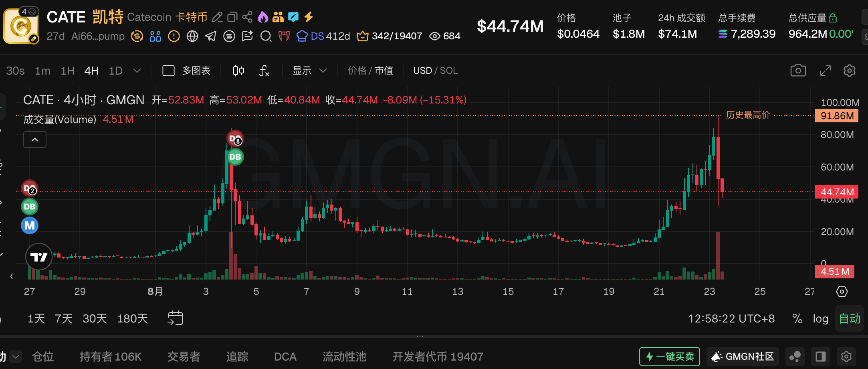Toggle the side panel layout icon

pyautogui.click(x=821, y=357)
